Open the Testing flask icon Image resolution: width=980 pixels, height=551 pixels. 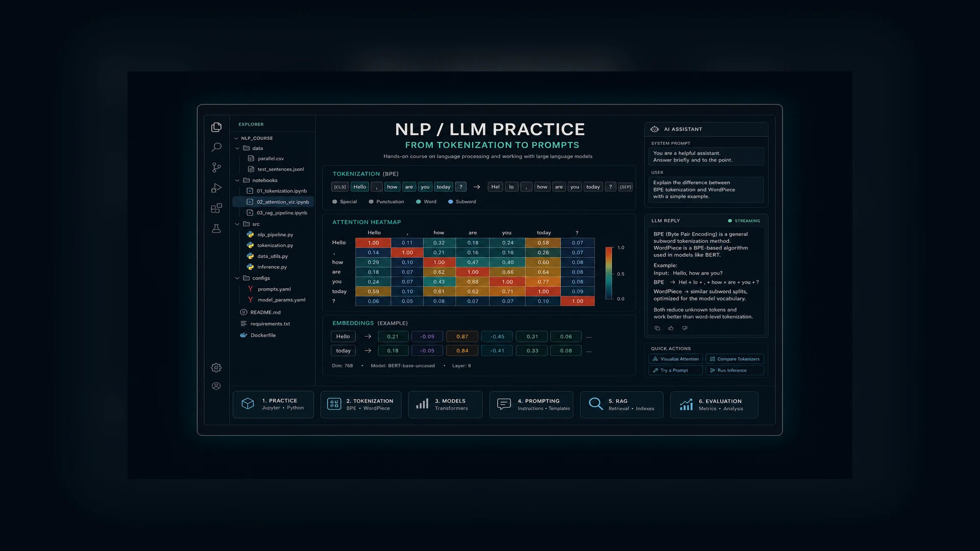tap(216, 229)
